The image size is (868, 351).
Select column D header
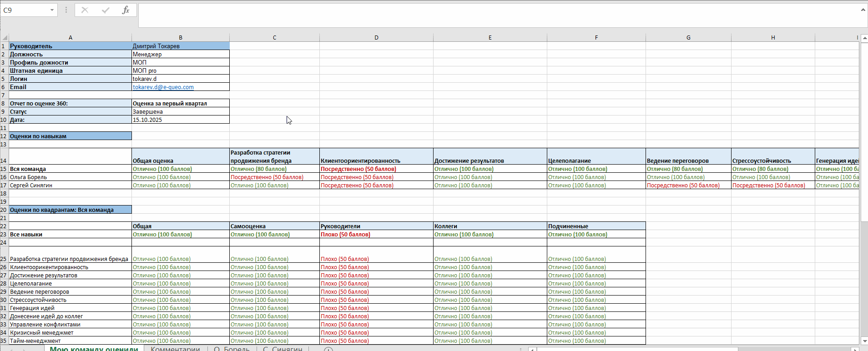(377, 38)
